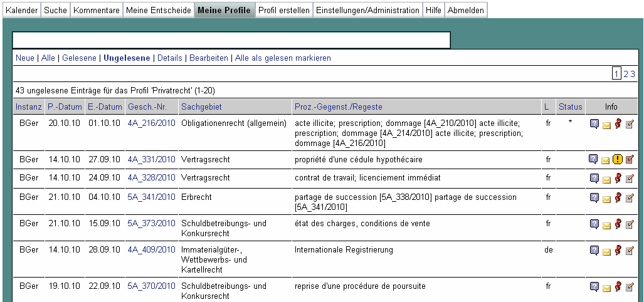Click the notepad edit icon for 5A_341/2010

(x=630, y=198)
